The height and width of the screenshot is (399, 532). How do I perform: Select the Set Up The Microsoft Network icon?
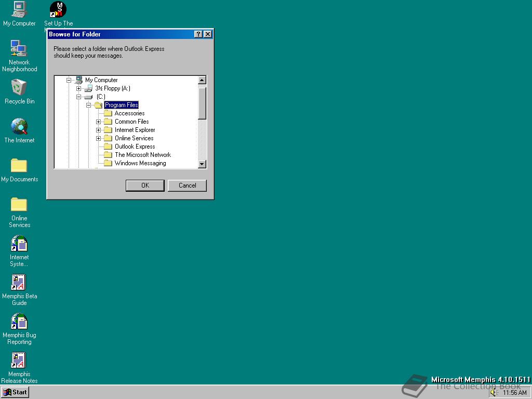[58, 9]
